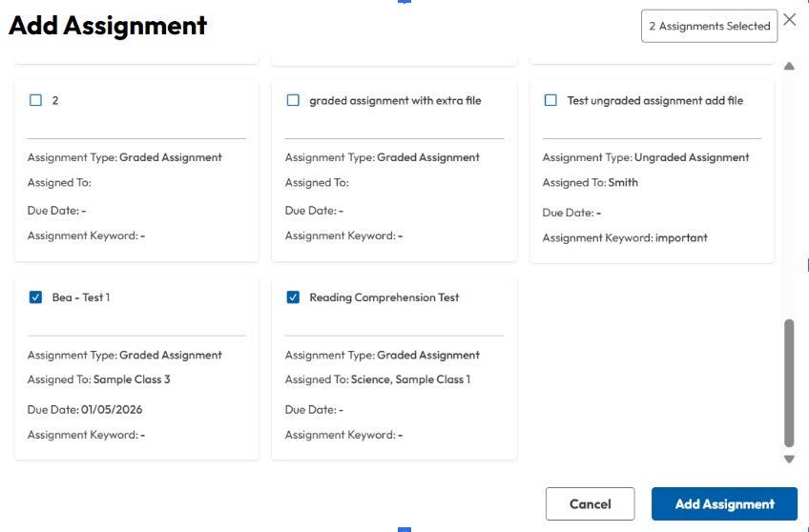Click the "Smith" assigned-to name
Viewport: 809px width, 532px height.
pyautogui.click(x=623, y=182)
